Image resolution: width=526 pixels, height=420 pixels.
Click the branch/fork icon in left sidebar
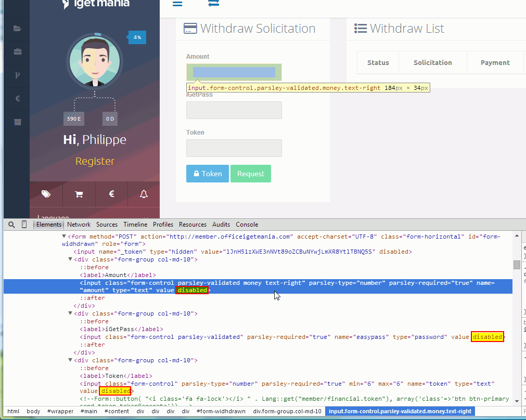pos(17,75)
